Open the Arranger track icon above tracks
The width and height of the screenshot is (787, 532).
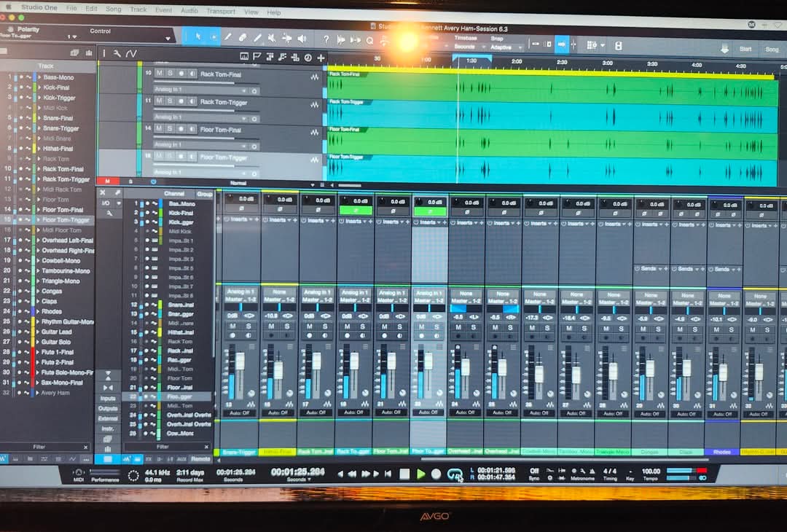[270, 57]
